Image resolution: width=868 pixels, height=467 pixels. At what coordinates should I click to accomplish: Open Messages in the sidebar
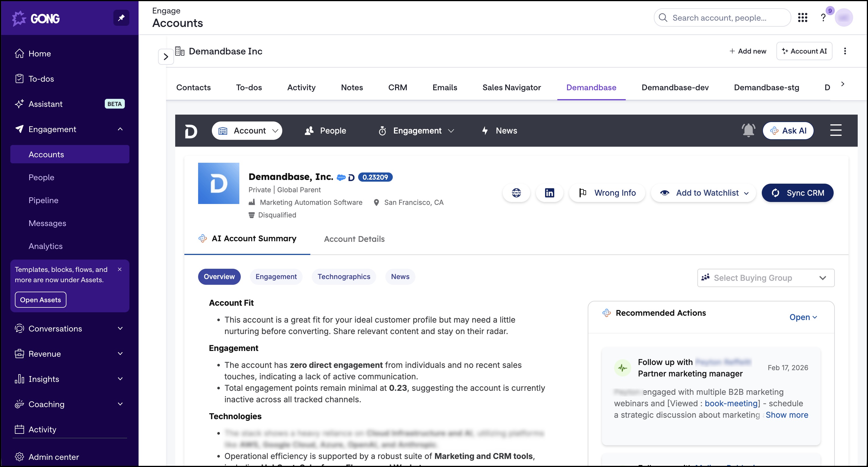[47, 223]
